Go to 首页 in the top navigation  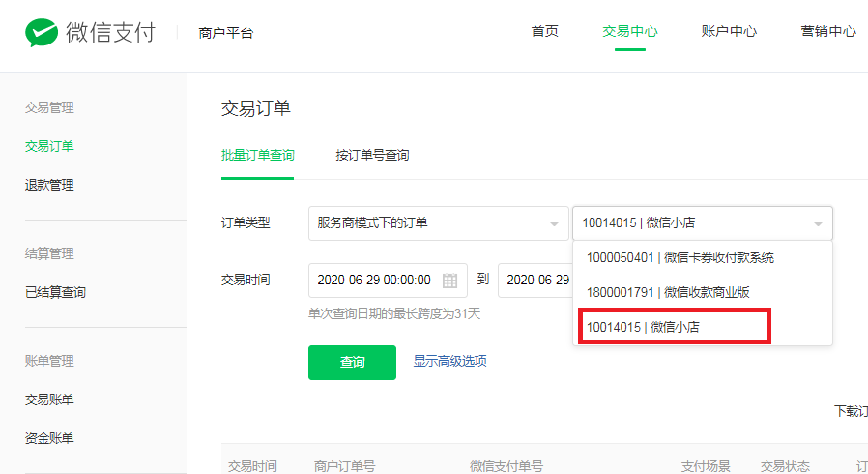click(545, 32)
